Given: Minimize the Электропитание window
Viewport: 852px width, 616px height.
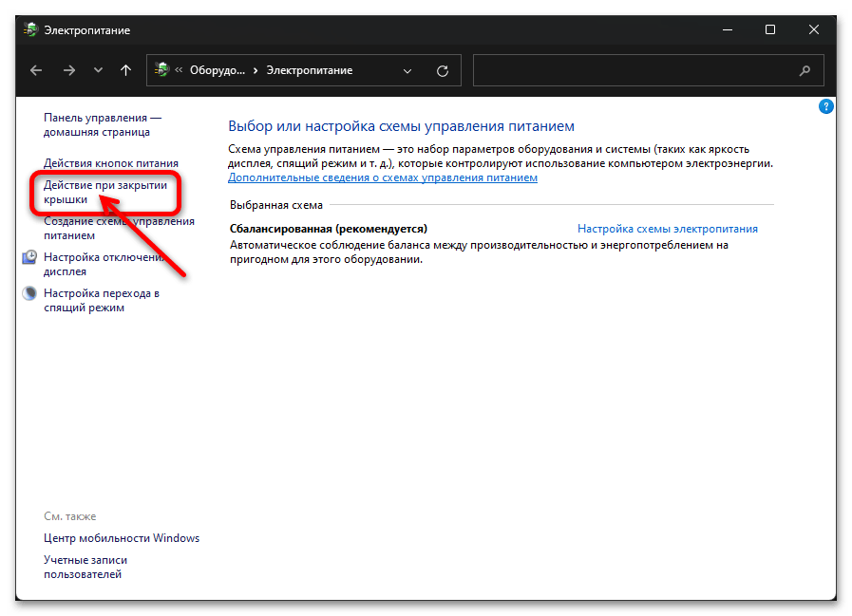Looking at the screenshot, I should 727,29.
